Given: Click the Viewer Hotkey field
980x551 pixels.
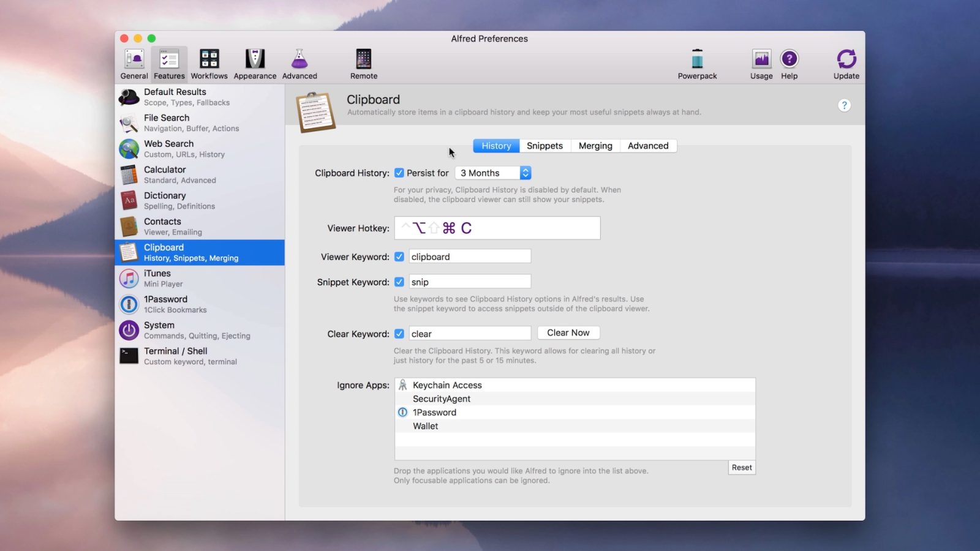Looking at the screenshot, I should 497,228.
